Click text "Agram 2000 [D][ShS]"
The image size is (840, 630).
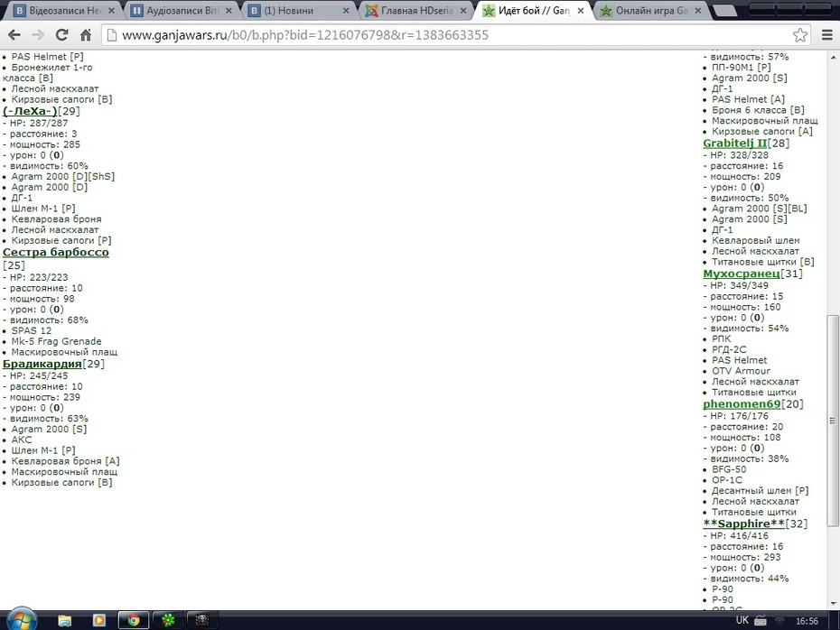(63, 176)
